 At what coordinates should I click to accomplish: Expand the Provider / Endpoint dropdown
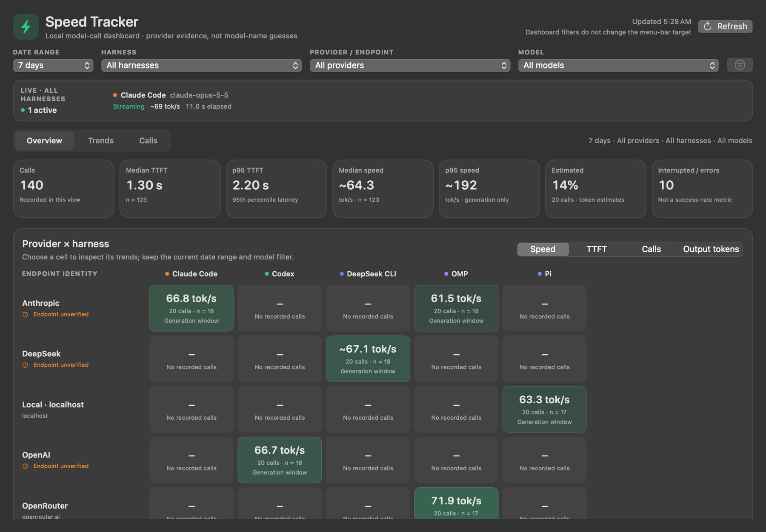click(x=410, y=65)
